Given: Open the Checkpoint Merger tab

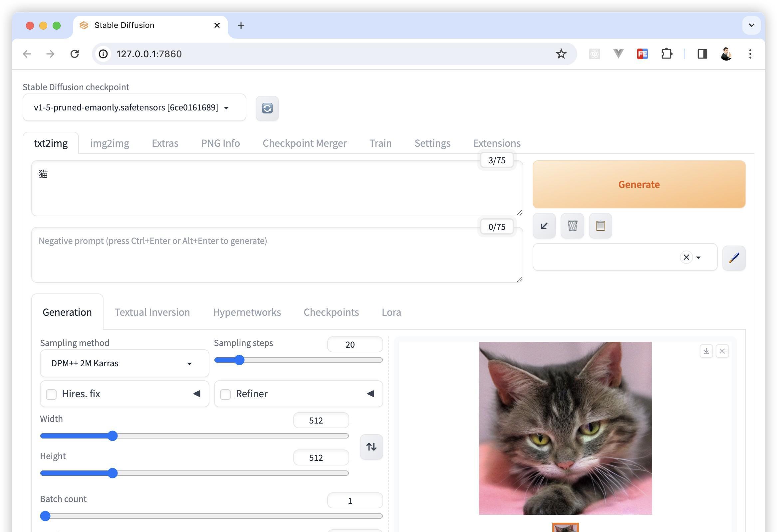Looking at the screenshot, I should coord(305,143).
